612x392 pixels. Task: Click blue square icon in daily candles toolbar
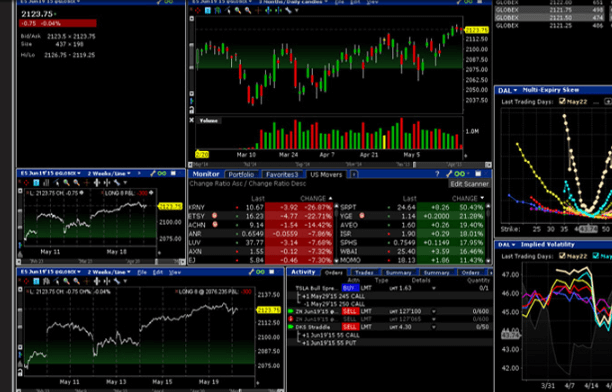click(x=208, y=11)
